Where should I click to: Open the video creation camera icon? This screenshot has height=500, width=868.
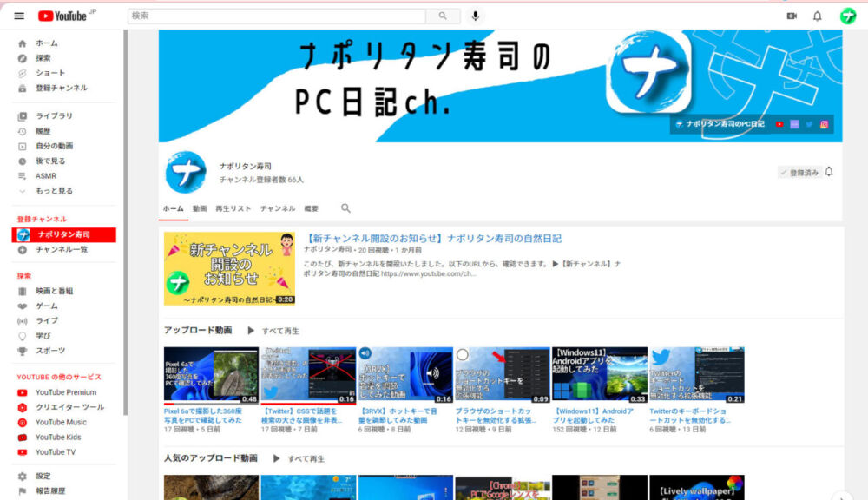pos(791,15)
